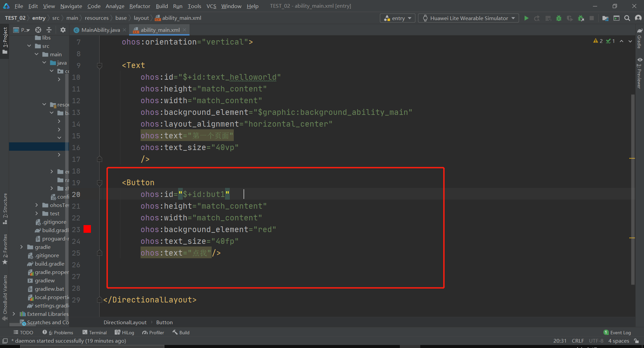Expand External Libraries node

tap(14, 314)
